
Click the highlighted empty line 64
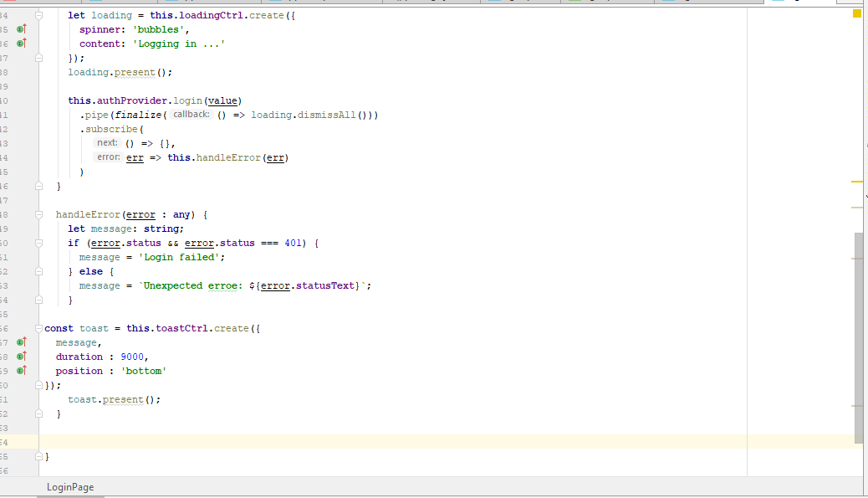click(334, 442)
